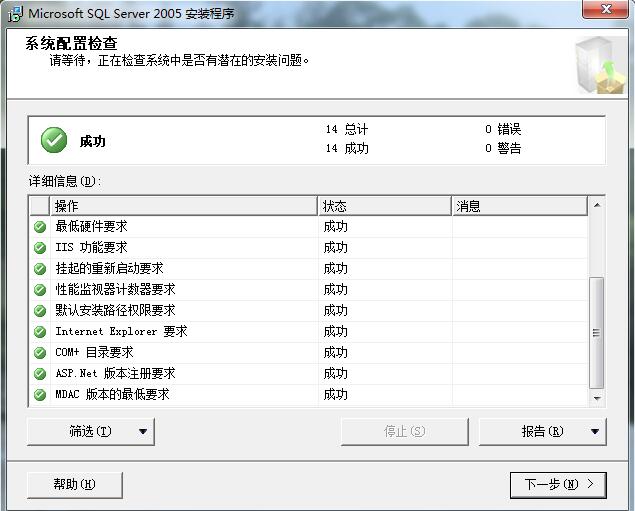Click green check icon beside IIS 功能要求
This screenshot has height=511, width=635.
(40, 248)
